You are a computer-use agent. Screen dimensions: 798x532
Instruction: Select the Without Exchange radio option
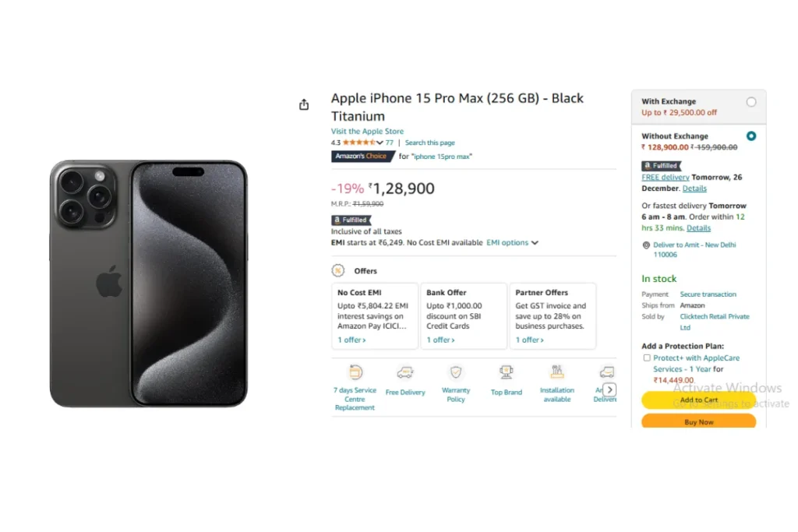tap(751, 136)
